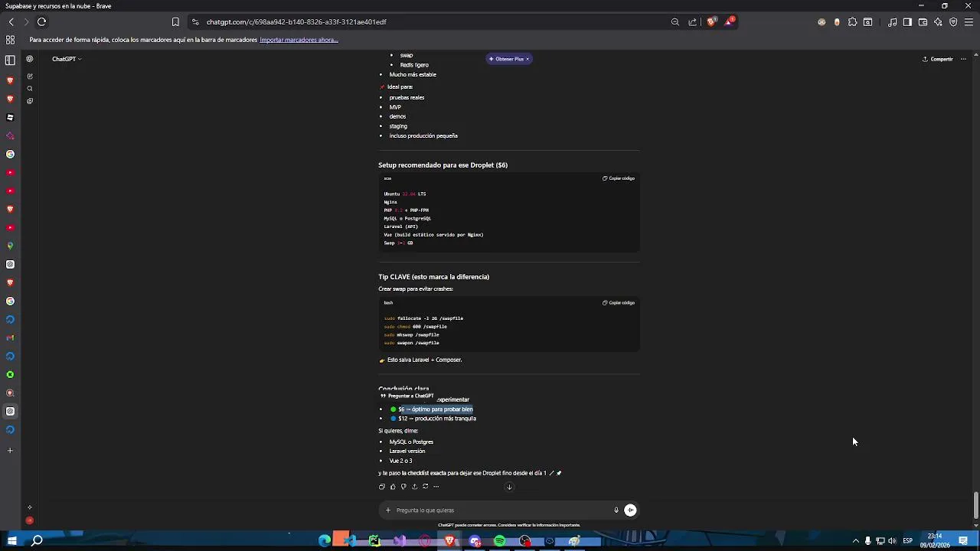Viewport: 980px width, 551px height.
Task: Add attachment with the plus icon
Action: (388, 510)
